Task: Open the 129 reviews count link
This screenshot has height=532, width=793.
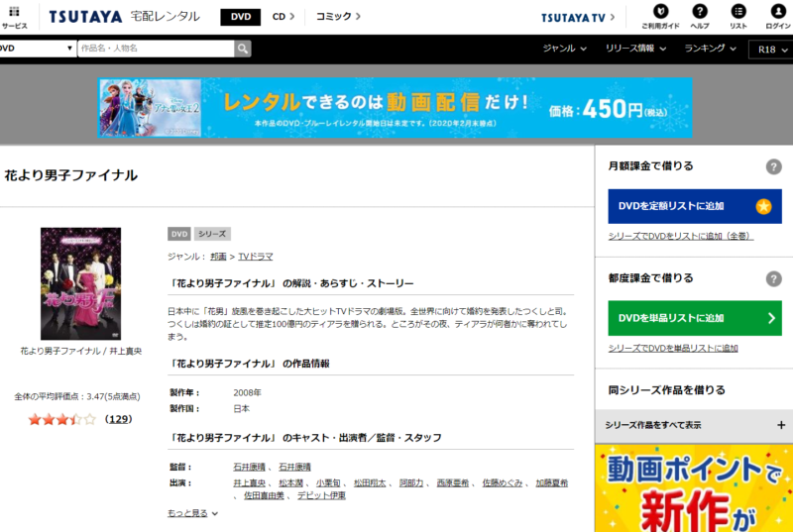Action: tap(118, 419)
